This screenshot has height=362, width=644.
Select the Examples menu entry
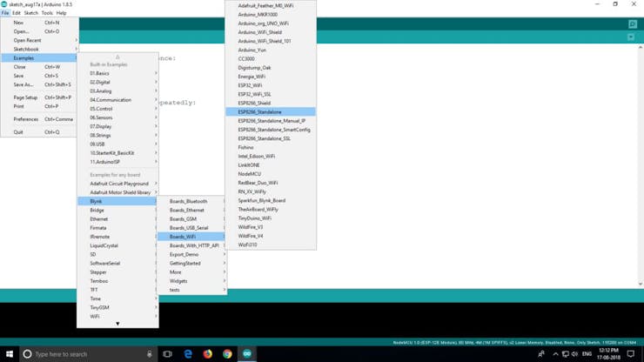point(39,58)
